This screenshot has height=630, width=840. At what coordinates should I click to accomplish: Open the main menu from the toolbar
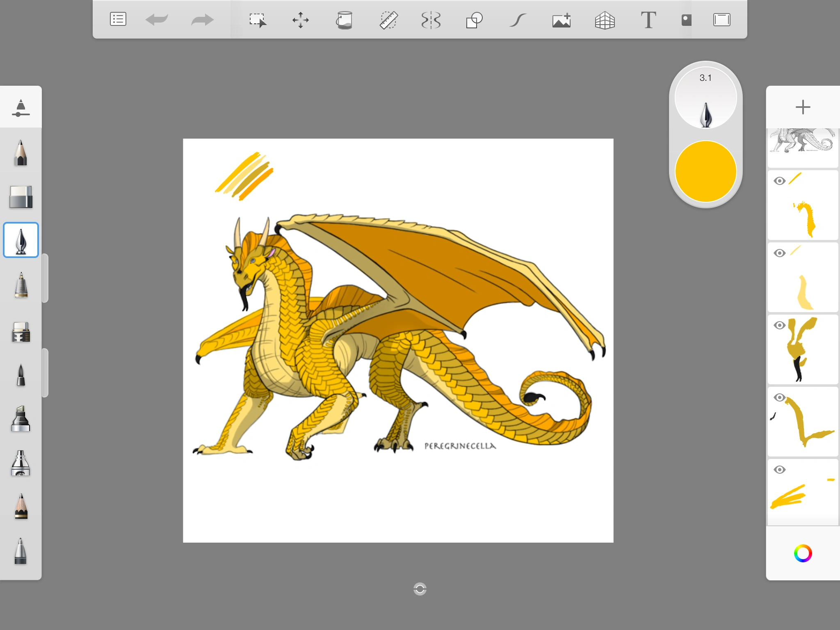[x=118, y=19]
